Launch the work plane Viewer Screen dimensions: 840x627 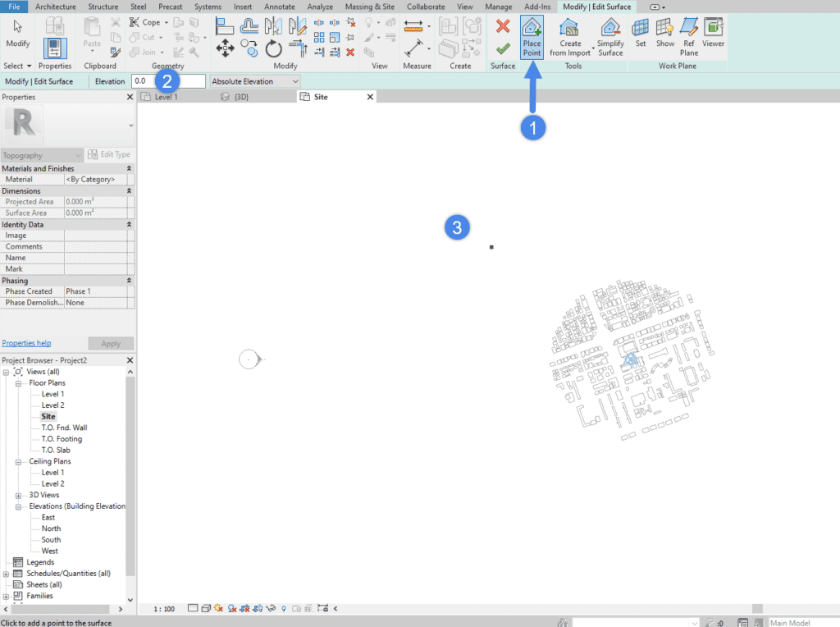point(713,36)
